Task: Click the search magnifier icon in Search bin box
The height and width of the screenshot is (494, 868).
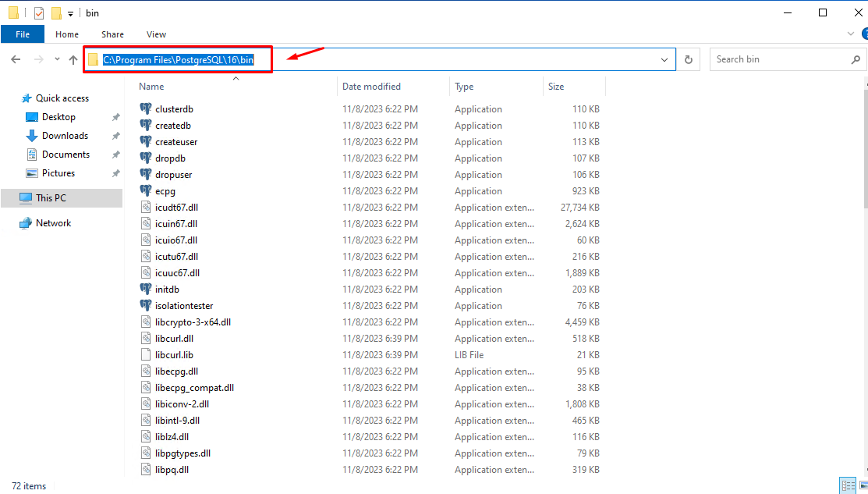Action: tap(856, 59)
